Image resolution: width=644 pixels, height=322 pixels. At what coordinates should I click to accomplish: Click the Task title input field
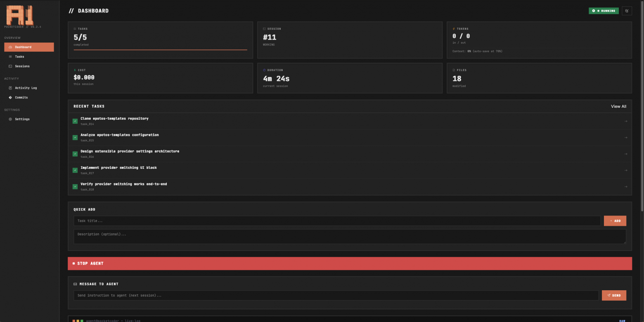pos(336,221)
